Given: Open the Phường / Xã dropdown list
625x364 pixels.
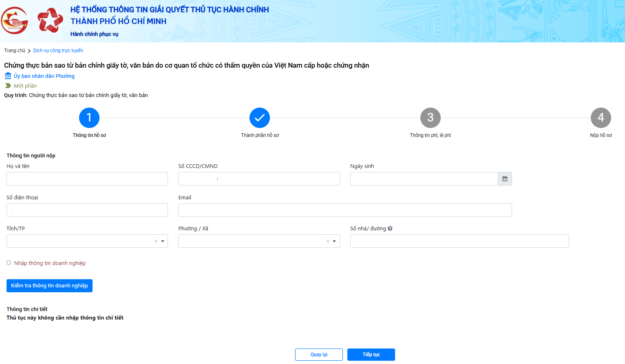Looking at the screenshot, I should click(334, 241).
